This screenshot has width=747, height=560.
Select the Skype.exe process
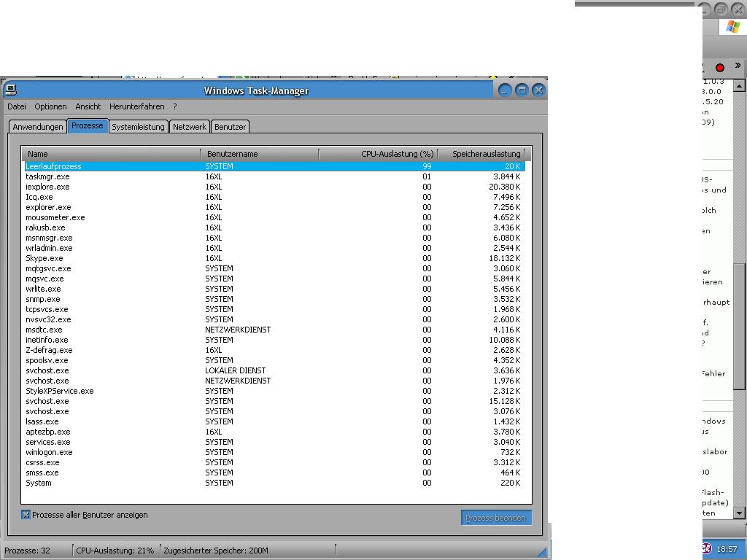coord(274,258)
